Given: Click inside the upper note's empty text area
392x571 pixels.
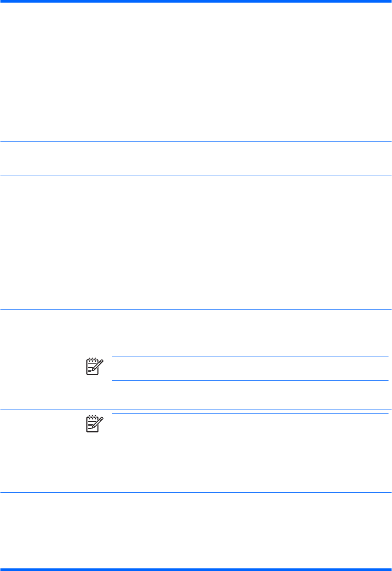Looking at the screenshot, I should tap(250, 369).
